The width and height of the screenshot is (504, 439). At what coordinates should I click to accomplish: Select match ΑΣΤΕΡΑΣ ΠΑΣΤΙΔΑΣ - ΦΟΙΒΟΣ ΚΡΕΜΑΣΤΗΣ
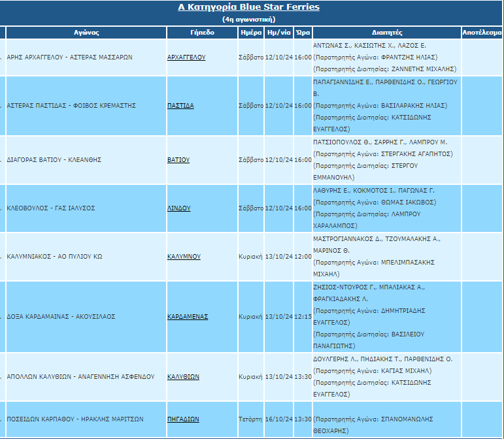[71, 106]
